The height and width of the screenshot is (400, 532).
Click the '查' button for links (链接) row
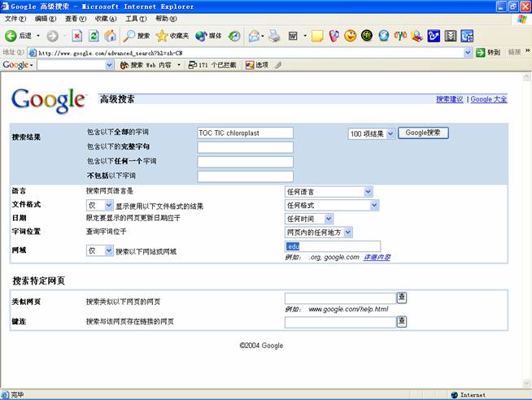point(402,321)
